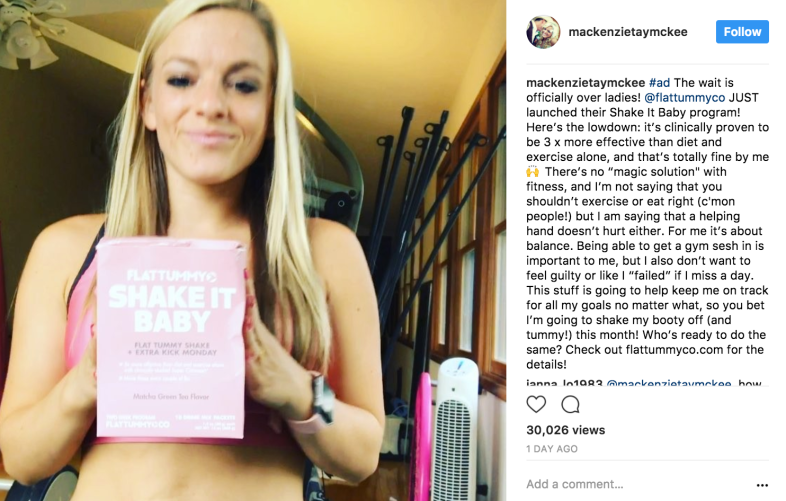
Task: Open the ianna_lo1983 commenter profile
Action: (564, 383)
